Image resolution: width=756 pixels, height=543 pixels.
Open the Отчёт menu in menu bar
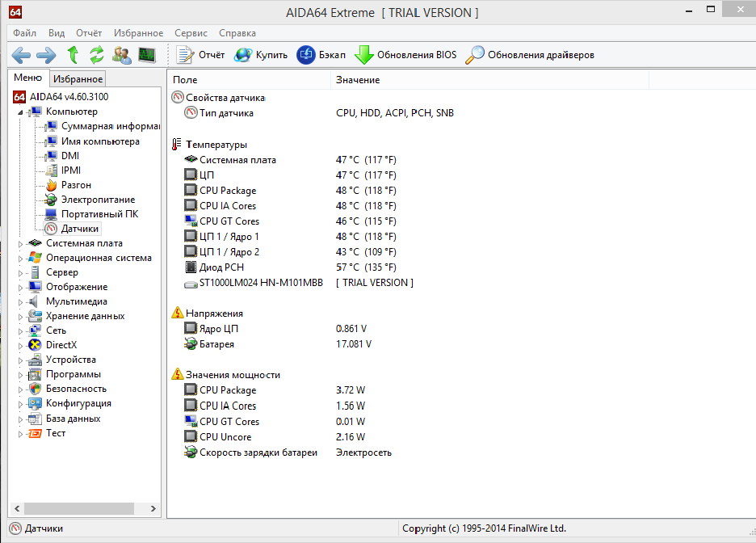(x=89, y=33)
